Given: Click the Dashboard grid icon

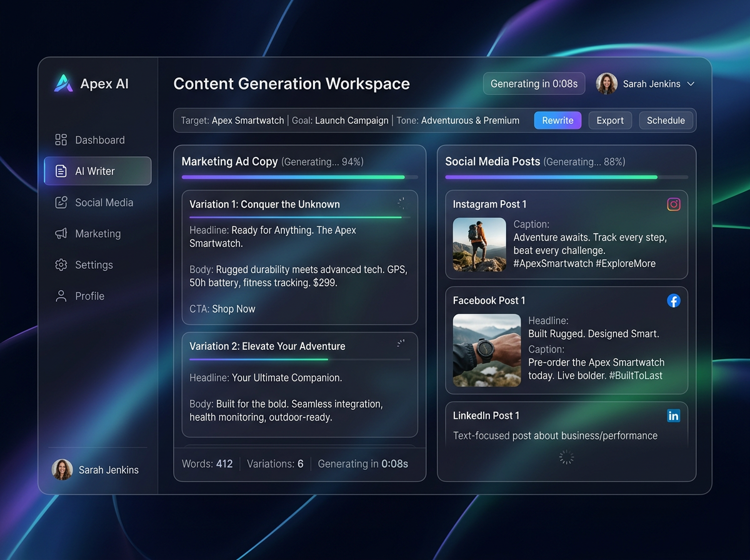Looking at the screenshot, I should tap(61, 139).
